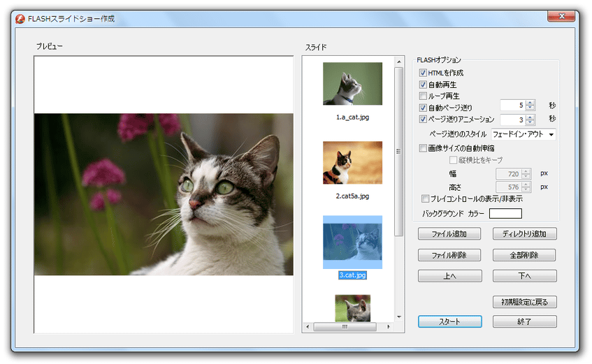Click 初期設定に戻る reset button
The image size is (592, 364).
pyautogui.click(x=524, y=302)
